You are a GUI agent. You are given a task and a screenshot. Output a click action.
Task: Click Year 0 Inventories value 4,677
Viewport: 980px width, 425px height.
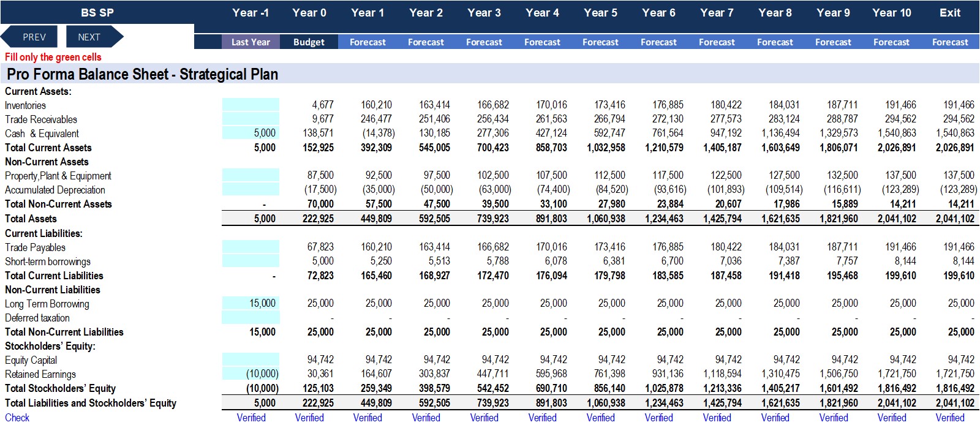323,105
